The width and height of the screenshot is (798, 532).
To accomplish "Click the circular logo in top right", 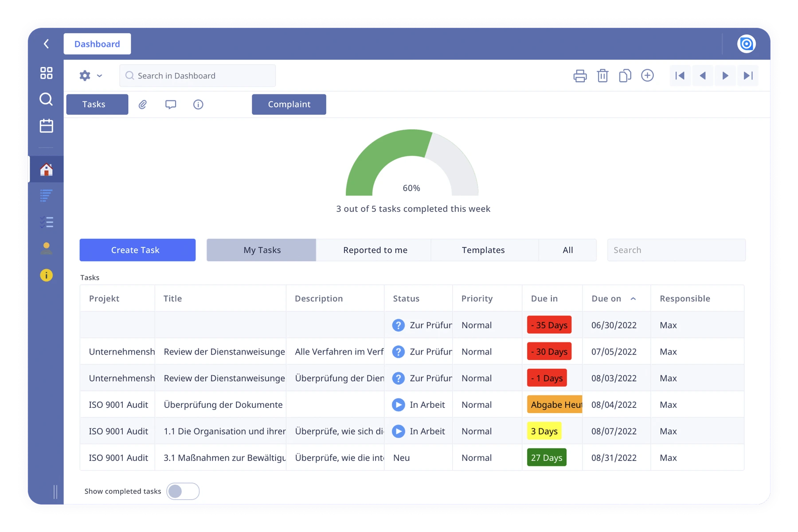I will point(747,44).
